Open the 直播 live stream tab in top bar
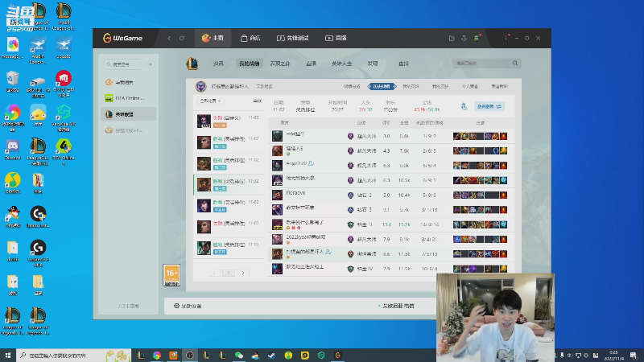Viewport: 644px width, 362px height. (336, 38)
